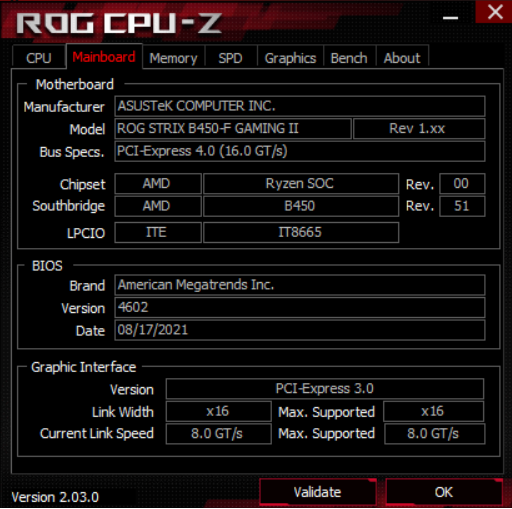Switch to the Bench tab
Viewport: 512px width, 509px height.
tap(349, 58)
